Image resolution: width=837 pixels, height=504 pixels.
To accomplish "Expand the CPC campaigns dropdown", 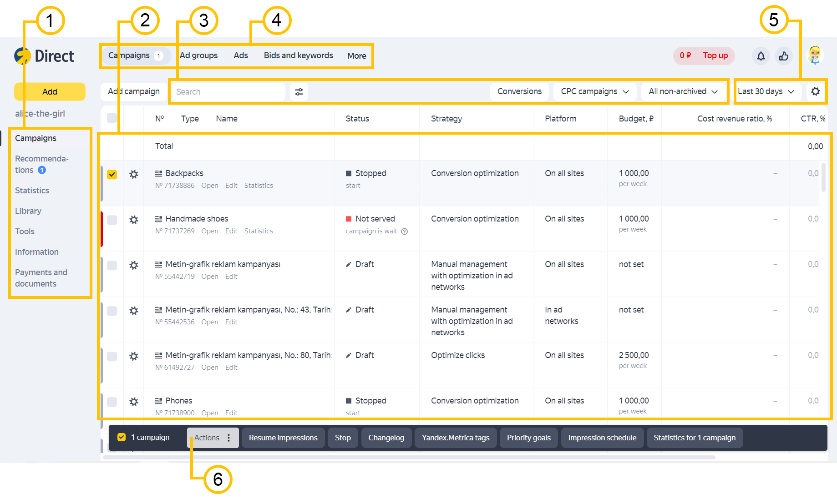I will coord(594,91).
